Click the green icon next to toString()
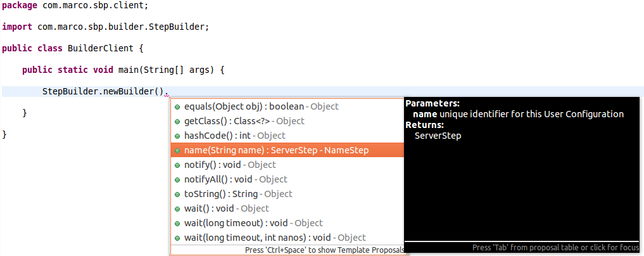Viewport: 644px width, 256px height. click(x=177, y=195)
